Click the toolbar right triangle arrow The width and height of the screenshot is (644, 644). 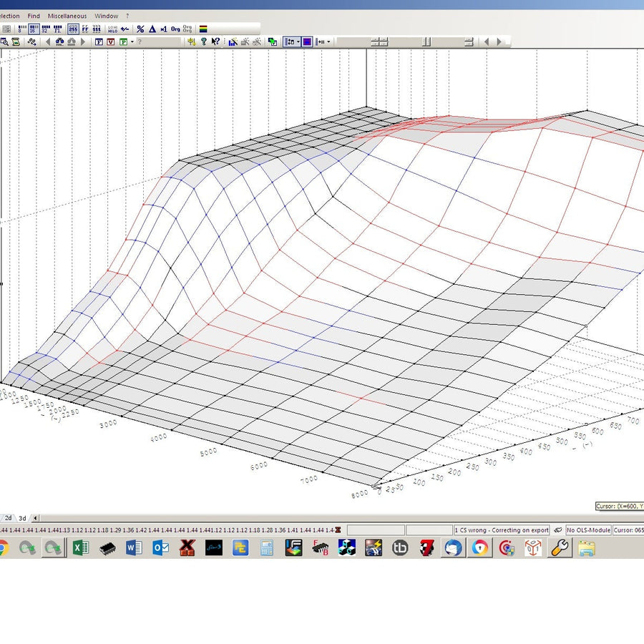pos(499,42)
